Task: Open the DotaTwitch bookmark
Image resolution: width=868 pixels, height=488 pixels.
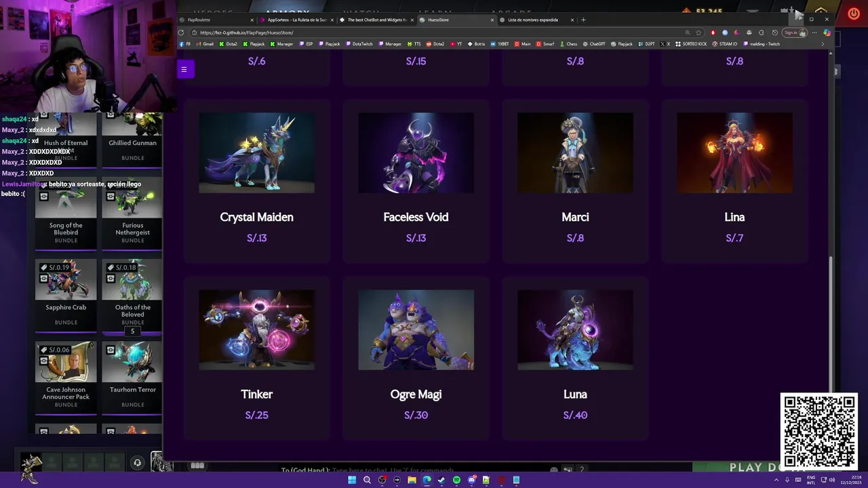Action: pos(359,44)
